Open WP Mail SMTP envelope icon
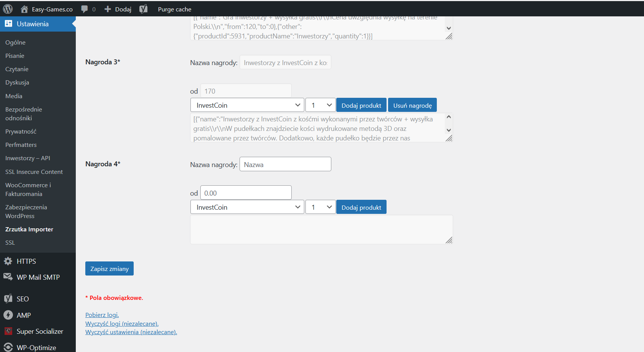644x352 pixels. coord(8,277)
